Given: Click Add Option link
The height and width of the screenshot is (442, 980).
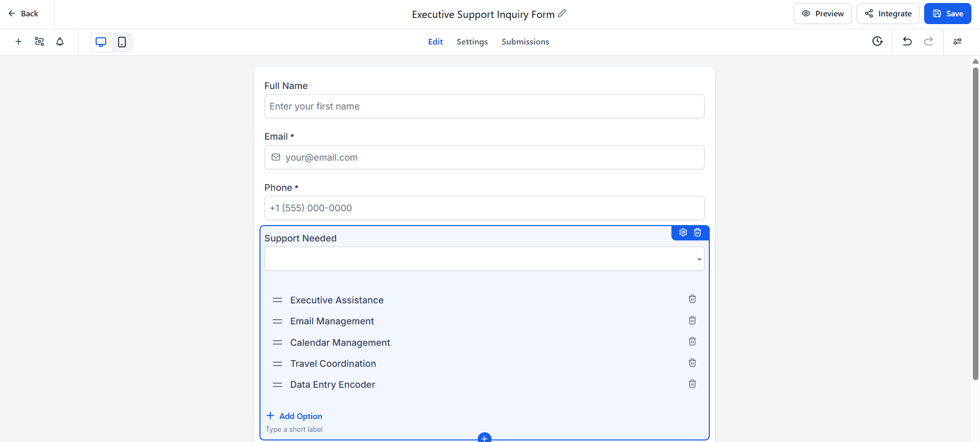Looking at the screenshot, I should click(x=294, y=416).
